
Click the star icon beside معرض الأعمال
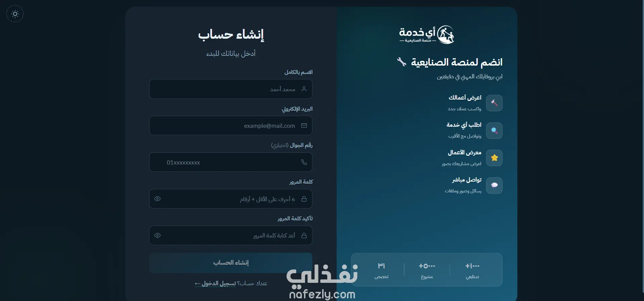click(494, 158)
